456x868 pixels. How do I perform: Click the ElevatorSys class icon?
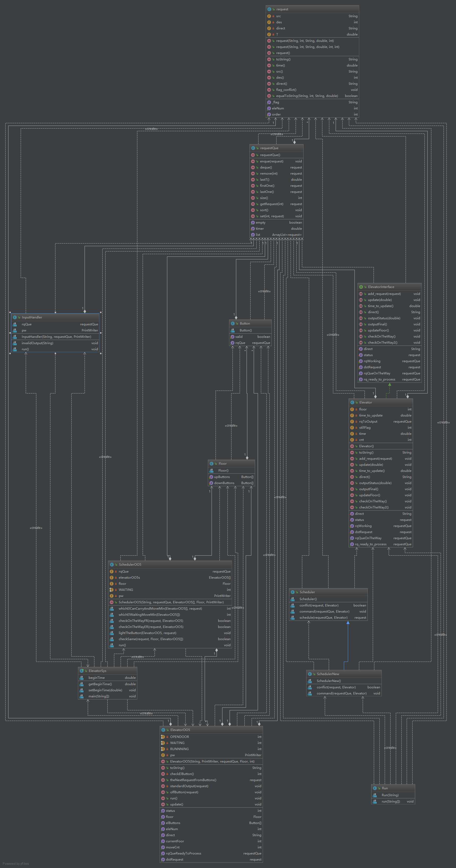coord(82,671)
